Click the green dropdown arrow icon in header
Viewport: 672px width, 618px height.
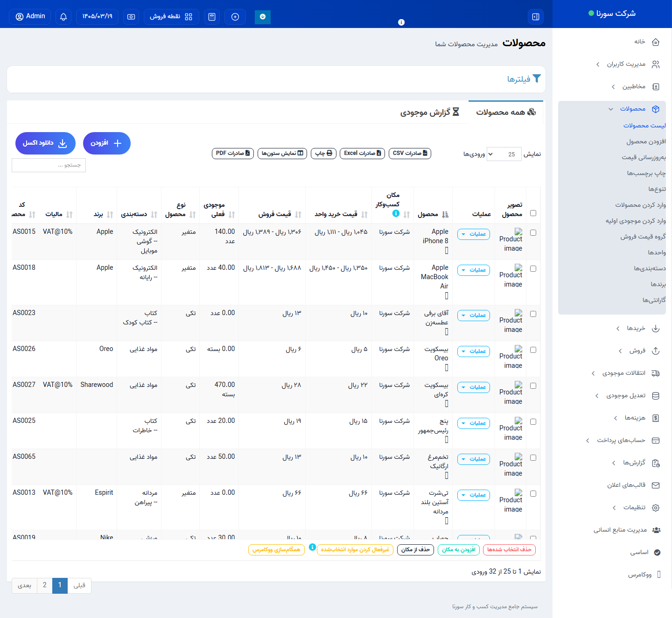263,17
